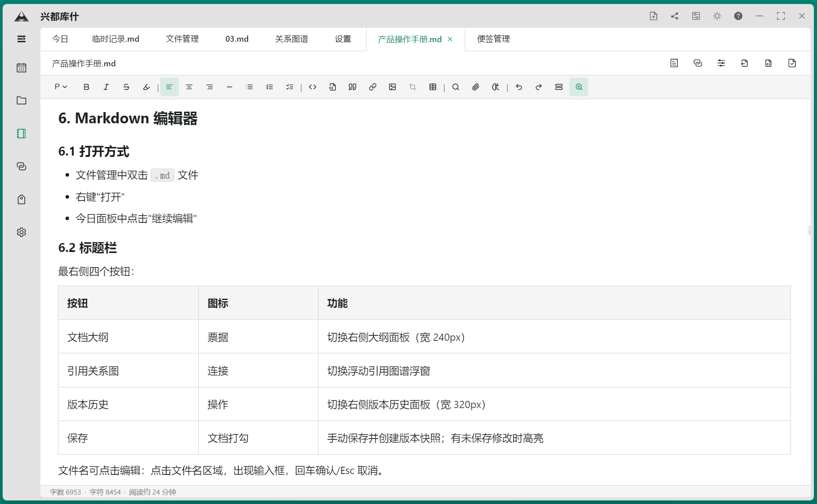Open the folder icon in sidebar

(x=21, y=100)
